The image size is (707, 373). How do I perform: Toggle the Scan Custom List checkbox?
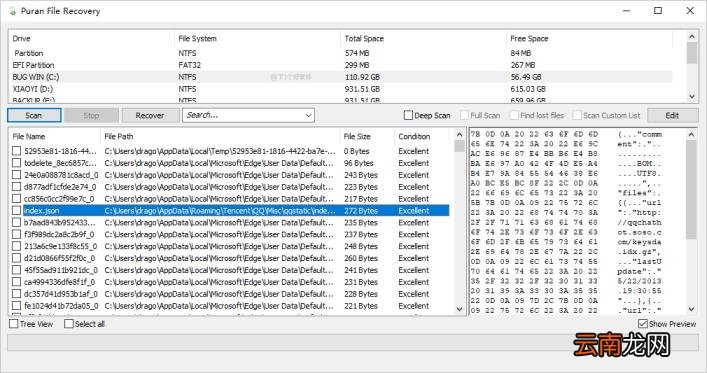pyautogui.click(x=577, y=115)
